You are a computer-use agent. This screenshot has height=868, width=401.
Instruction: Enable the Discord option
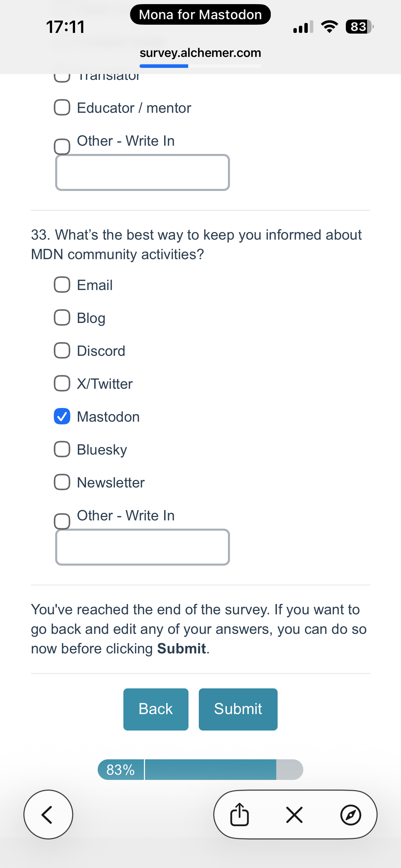click(62, 351)
